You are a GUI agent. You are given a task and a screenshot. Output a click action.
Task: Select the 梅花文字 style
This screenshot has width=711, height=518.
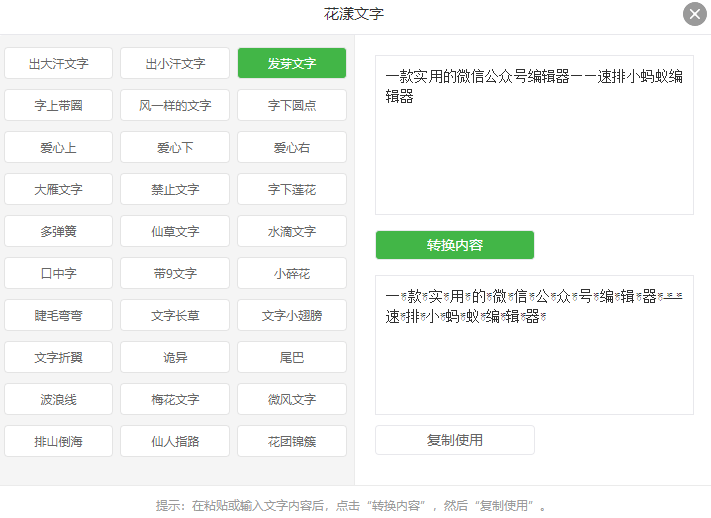point(175,399)
